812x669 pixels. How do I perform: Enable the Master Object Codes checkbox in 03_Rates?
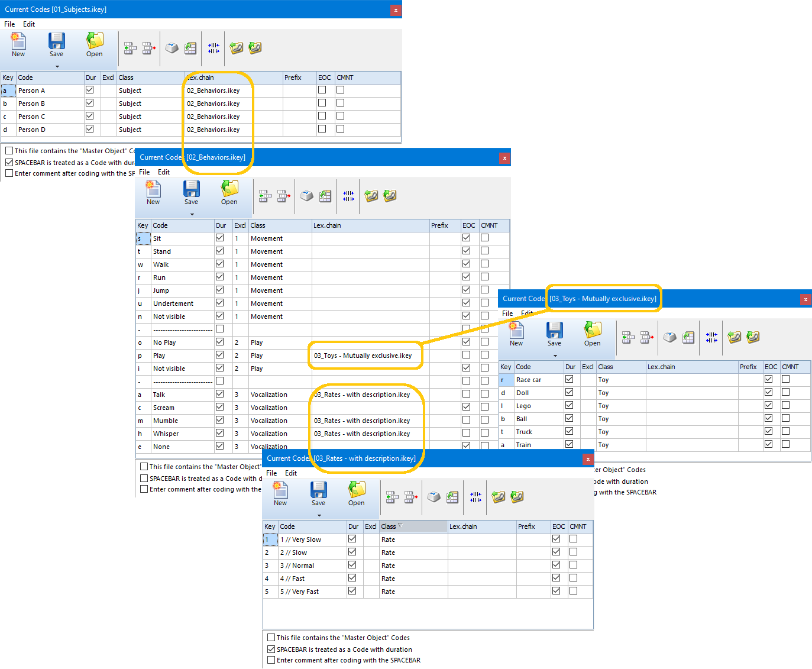(x=271, y=638)
